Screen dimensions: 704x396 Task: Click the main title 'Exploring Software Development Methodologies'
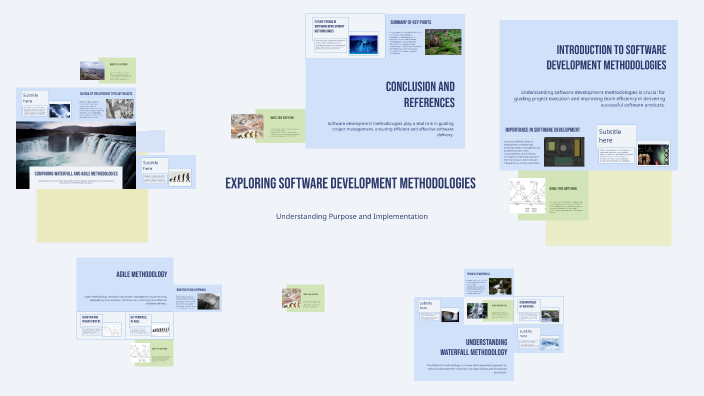pos(350,183)
